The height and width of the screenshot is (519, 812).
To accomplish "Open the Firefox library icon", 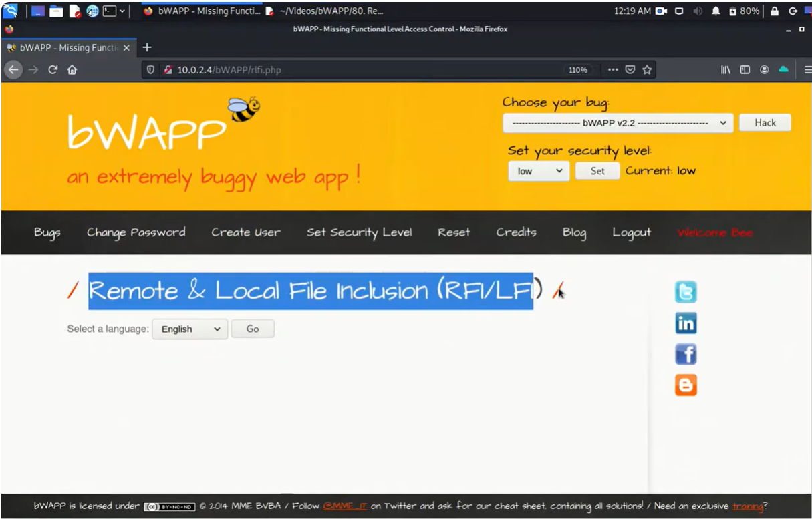I will click(725, 69).
